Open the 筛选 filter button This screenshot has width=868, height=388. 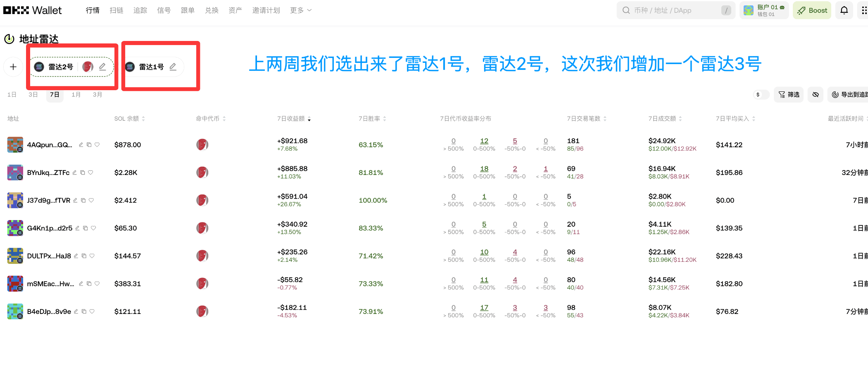[x=789, y=95]
